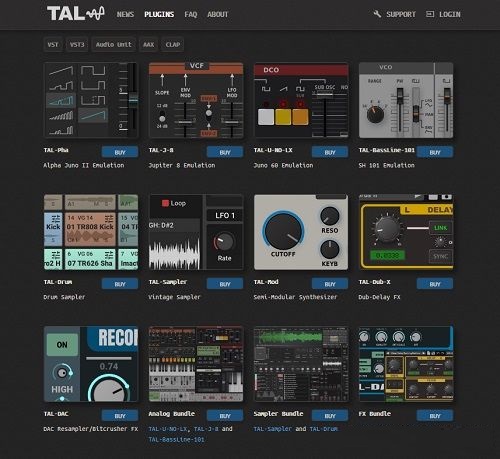Viewport: 500px width, 459px height.
Task: Filter plugins by VST format
Action: (53, 44)
